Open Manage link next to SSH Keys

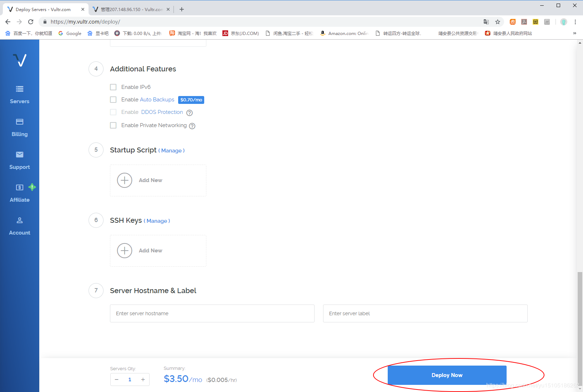pyautogui.click(x=157, y=221)
